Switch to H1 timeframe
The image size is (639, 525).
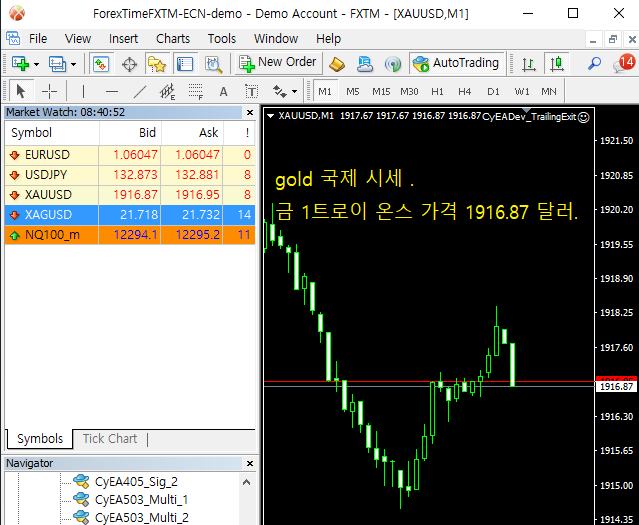coord(437,91)
